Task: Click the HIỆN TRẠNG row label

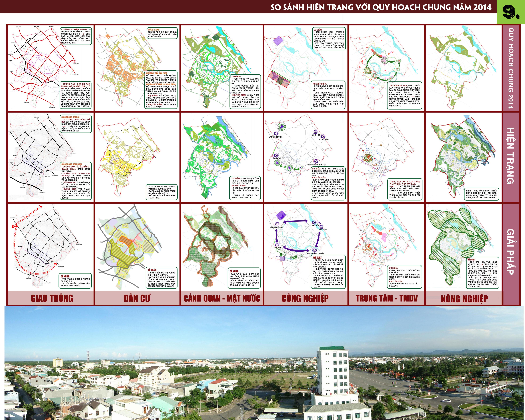Action: 511,156
